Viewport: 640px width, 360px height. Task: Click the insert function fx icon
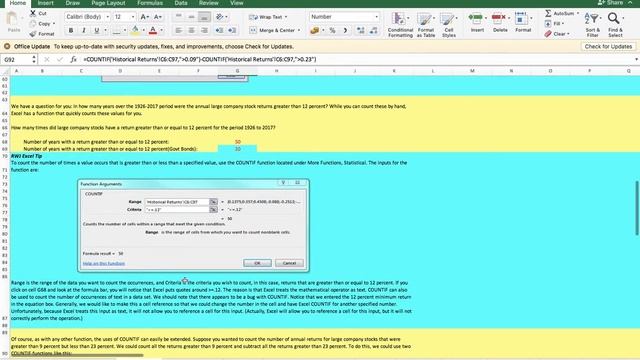coord(73,60)
